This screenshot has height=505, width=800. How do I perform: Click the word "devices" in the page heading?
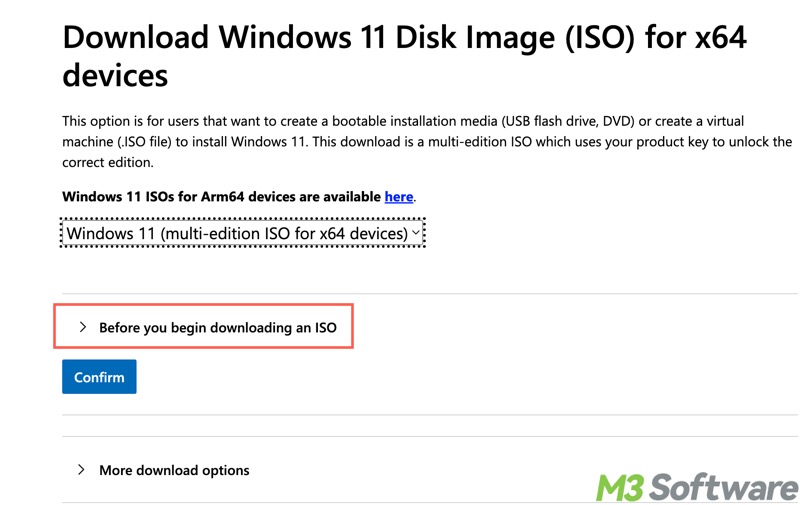point(115,76)
